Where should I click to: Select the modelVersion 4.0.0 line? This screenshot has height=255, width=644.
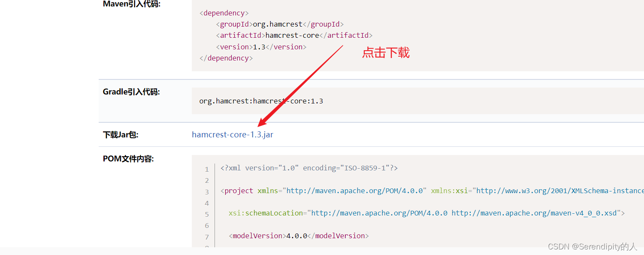(x=298, y=236)
